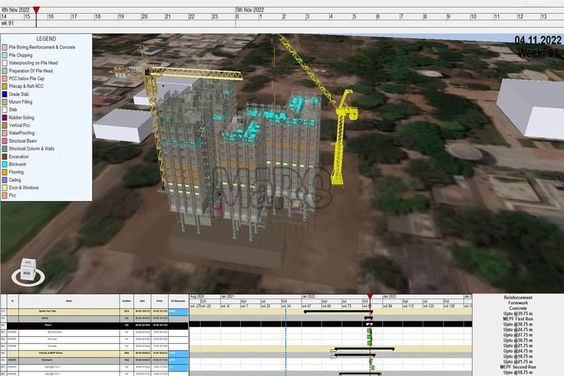Click the Excavation brown legend swatch
564x376 pixels.
tap(5, 157)
